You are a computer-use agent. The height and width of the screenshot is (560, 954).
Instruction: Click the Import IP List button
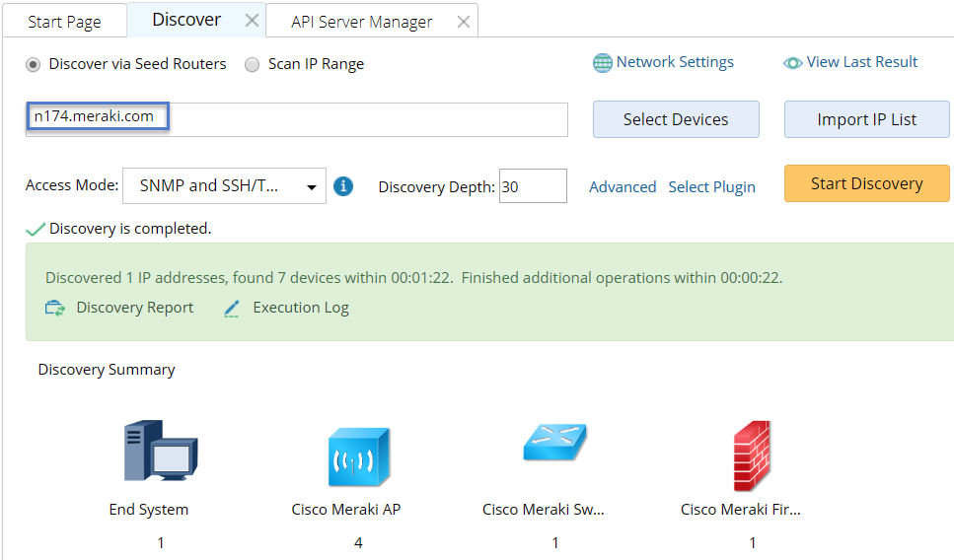(866, 119)
